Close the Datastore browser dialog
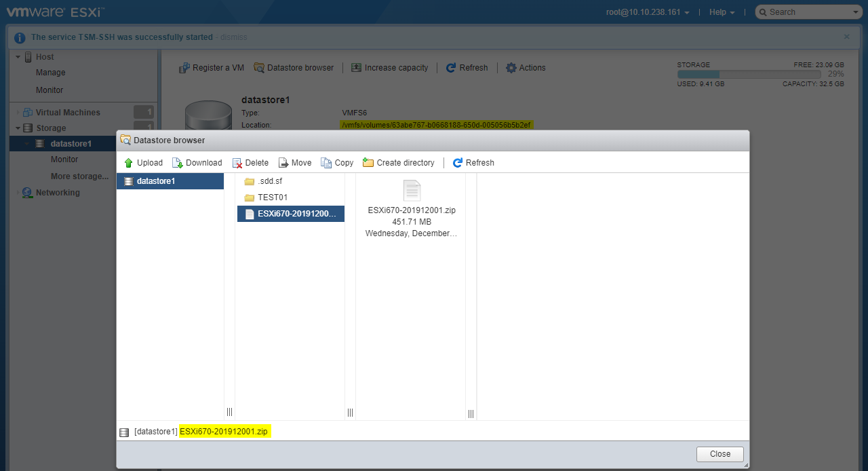Screen dimensions: 868x471 719,454
